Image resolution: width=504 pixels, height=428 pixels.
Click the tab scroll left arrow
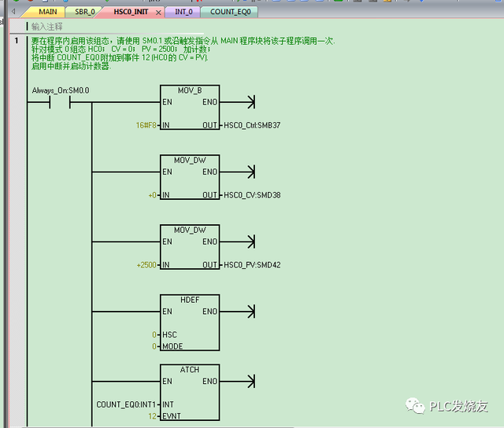pyautogui.click(x=12, y=12)
